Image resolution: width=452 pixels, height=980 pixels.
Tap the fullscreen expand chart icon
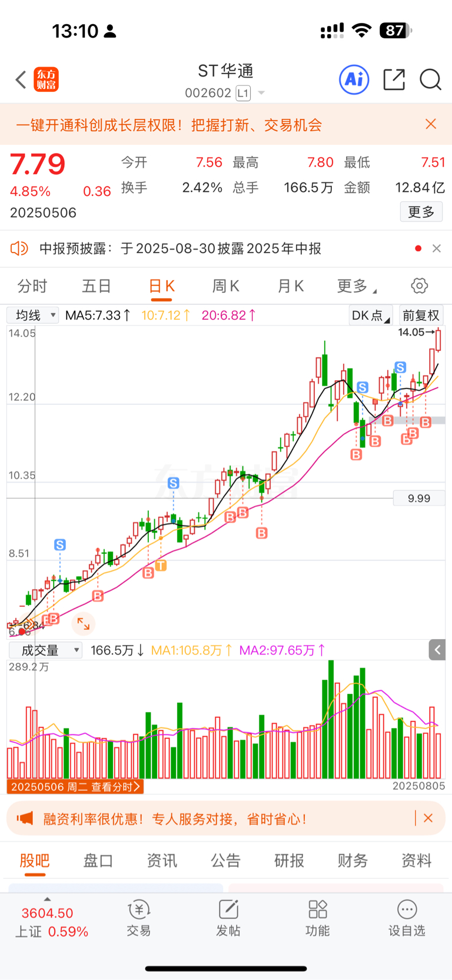(x=84, y=624)
